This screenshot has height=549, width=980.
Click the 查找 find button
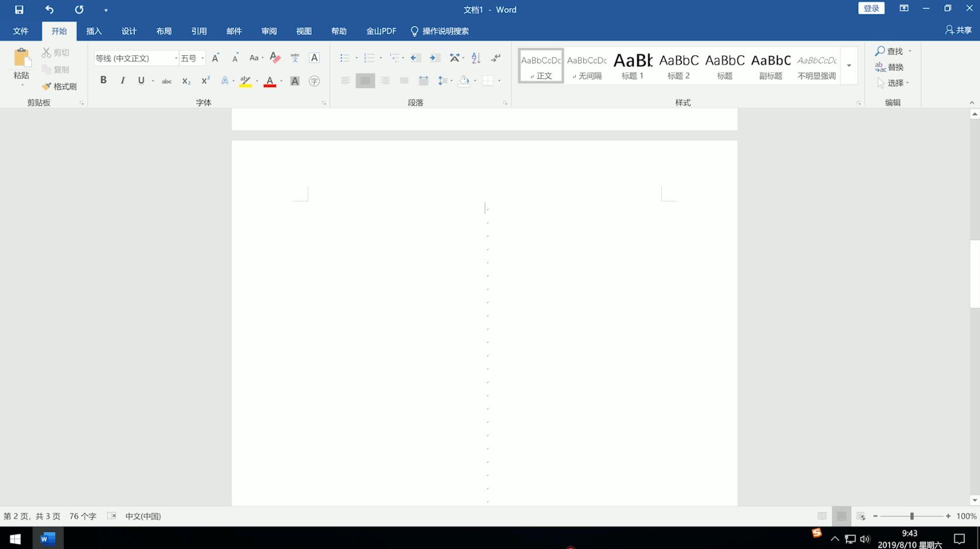coord(889,51)
